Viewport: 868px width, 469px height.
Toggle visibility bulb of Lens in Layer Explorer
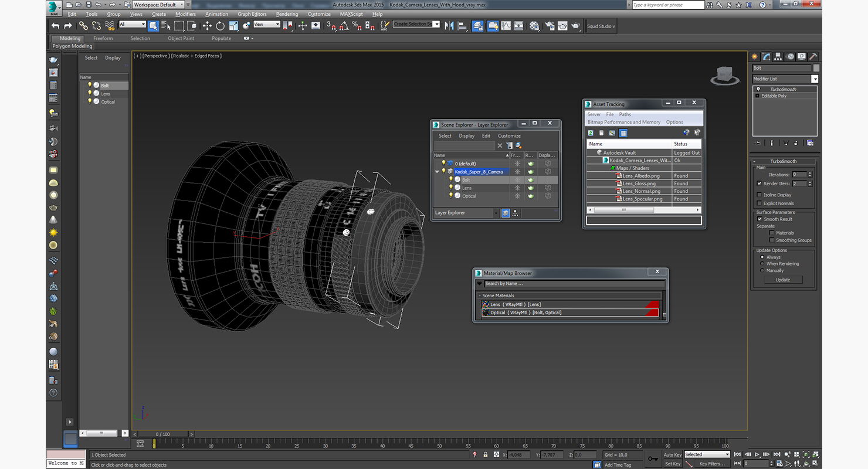451,188
